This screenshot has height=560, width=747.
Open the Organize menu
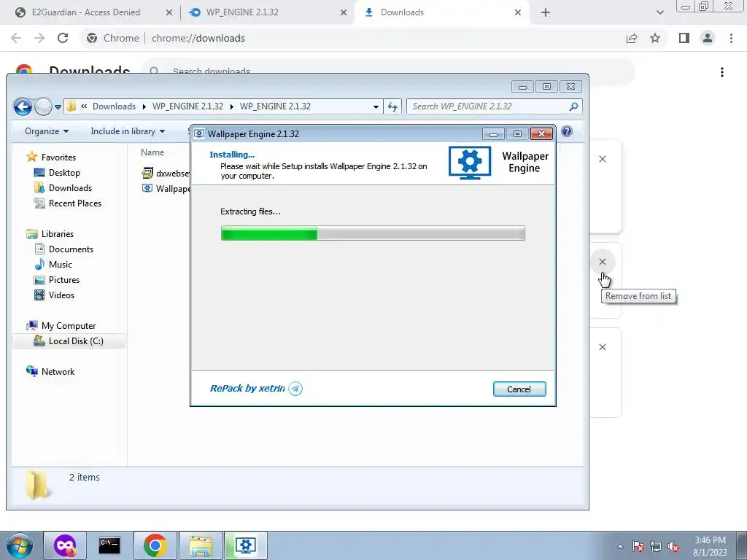tap(46, 131)
